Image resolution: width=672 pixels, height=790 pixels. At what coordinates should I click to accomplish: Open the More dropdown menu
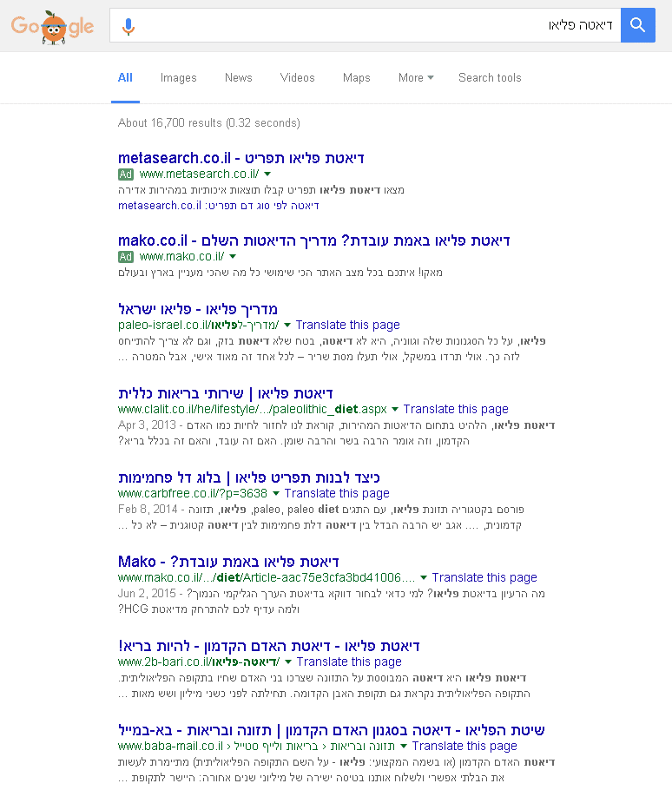pos(416,77)
